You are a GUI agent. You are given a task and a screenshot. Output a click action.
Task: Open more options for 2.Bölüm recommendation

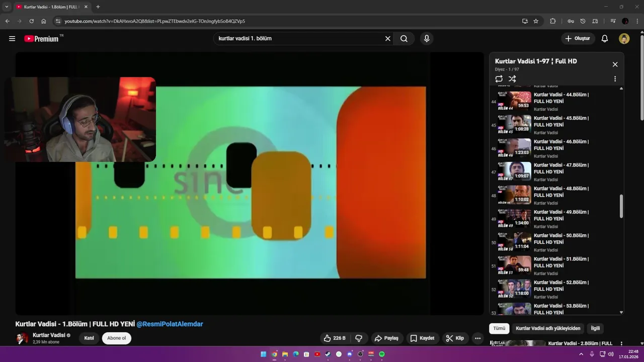point(621,344)
